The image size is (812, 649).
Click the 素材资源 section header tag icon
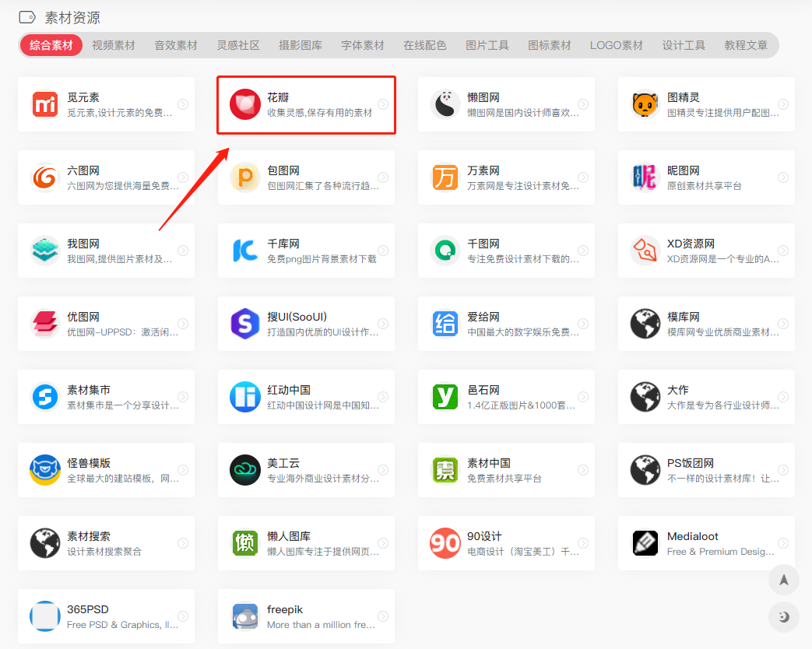(27, 18)
